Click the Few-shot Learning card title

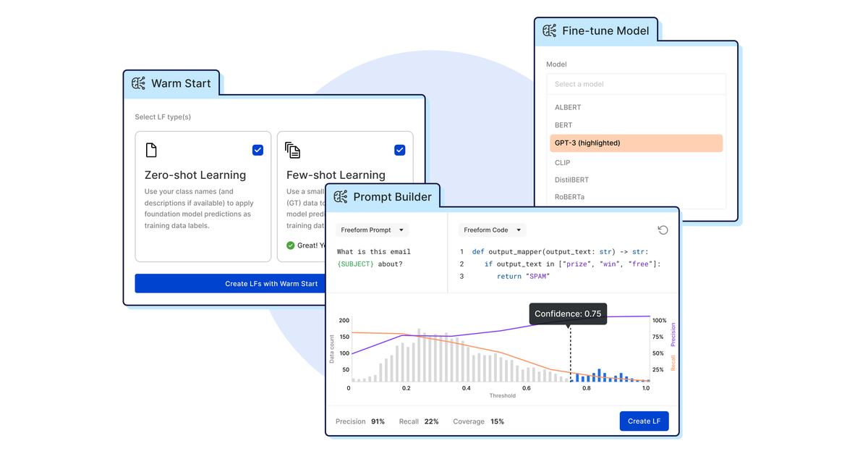[x=336, y=175]
